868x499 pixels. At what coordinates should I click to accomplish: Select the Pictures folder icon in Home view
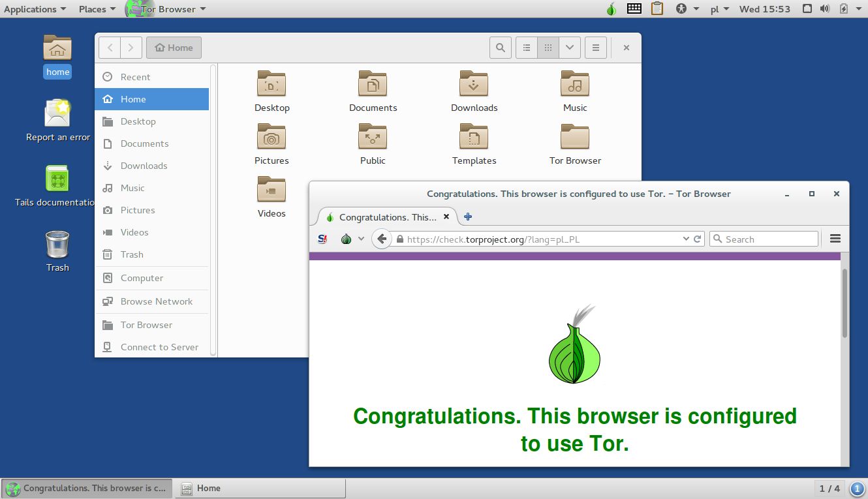click(x=271, y=136)
